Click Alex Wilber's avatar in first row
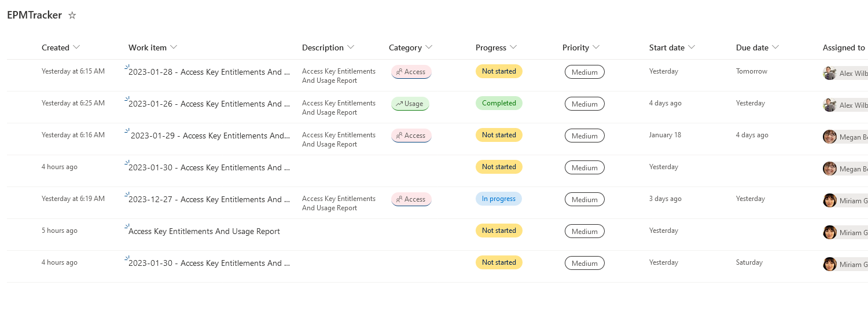This screenshot has height=329, width=868. [x=830, y=73]
